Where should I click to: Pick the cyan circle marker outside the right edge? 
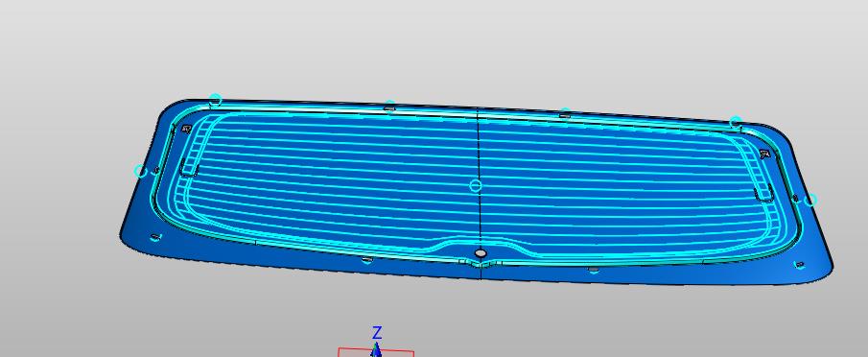click(x=809, y=200)
